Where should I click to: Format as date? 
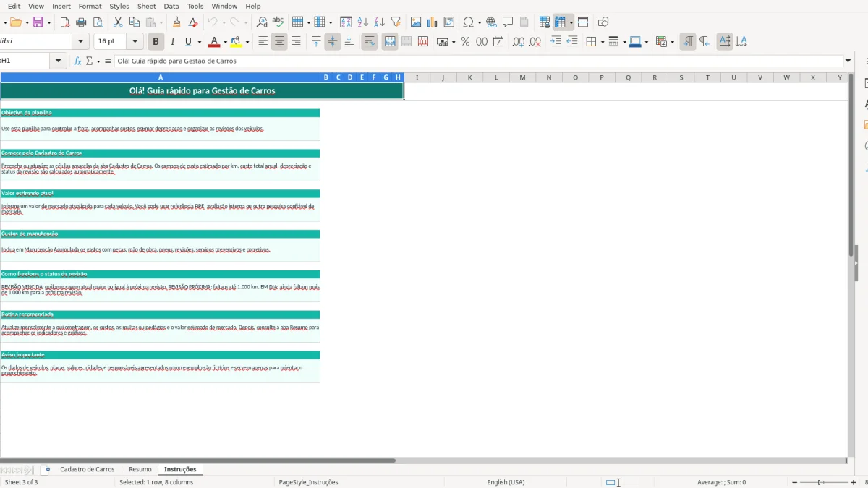pos(498,42)
